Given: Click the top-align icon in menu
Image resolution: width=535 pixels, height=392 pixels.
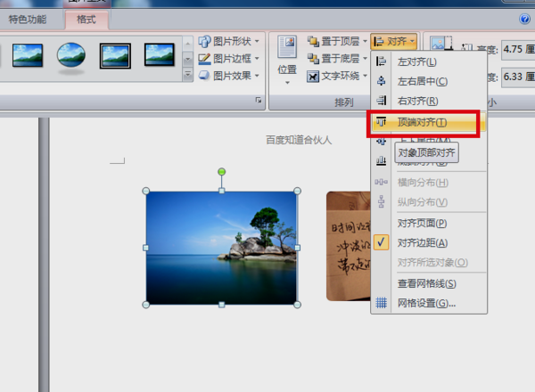Looking at the screenshot, I should [x=381, y=122].
